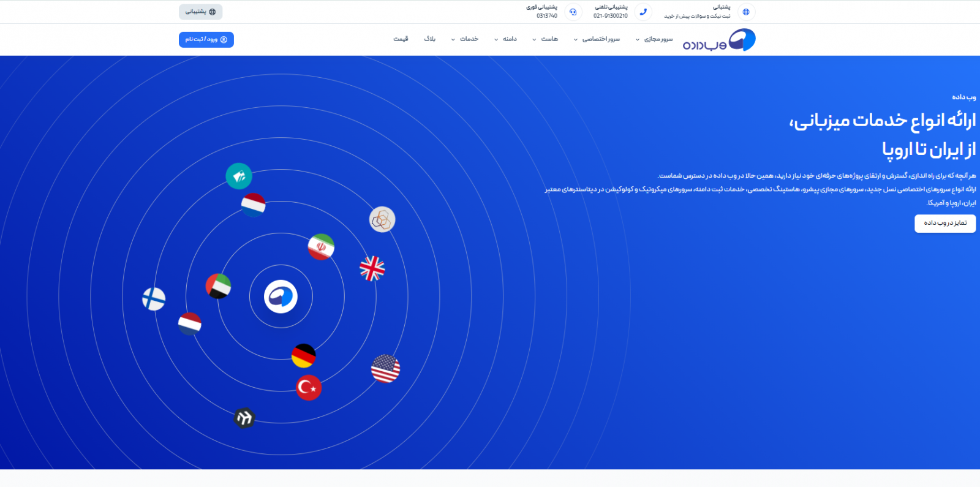Click the ورود / ثبت نام button
This screenshot has width=980, height=487.
206,39
